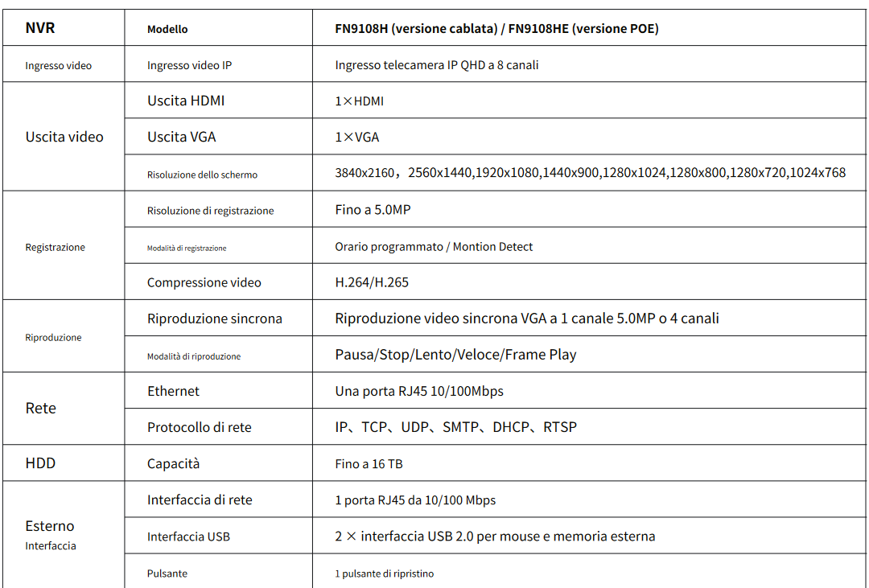Click the 1×VGA value cell
The height and width of the screenshot is (588, 869).
[x=357, y=137]
